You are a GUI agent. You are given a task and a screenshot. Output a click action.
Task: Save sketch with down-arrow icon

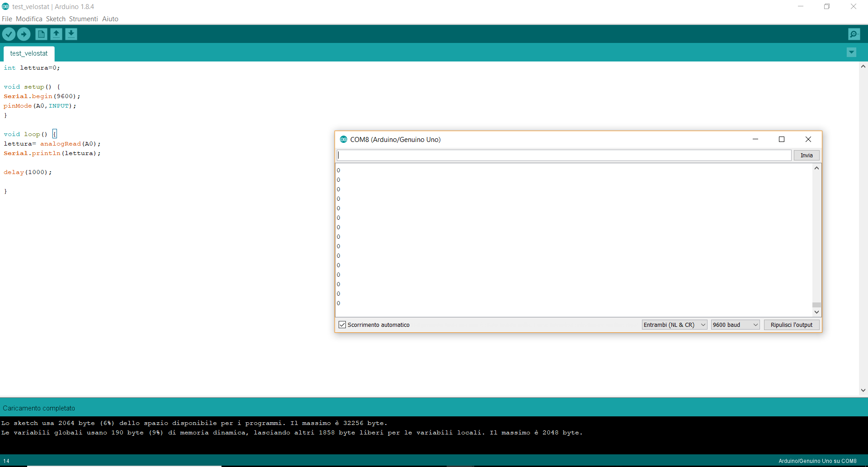click(71, 34)
